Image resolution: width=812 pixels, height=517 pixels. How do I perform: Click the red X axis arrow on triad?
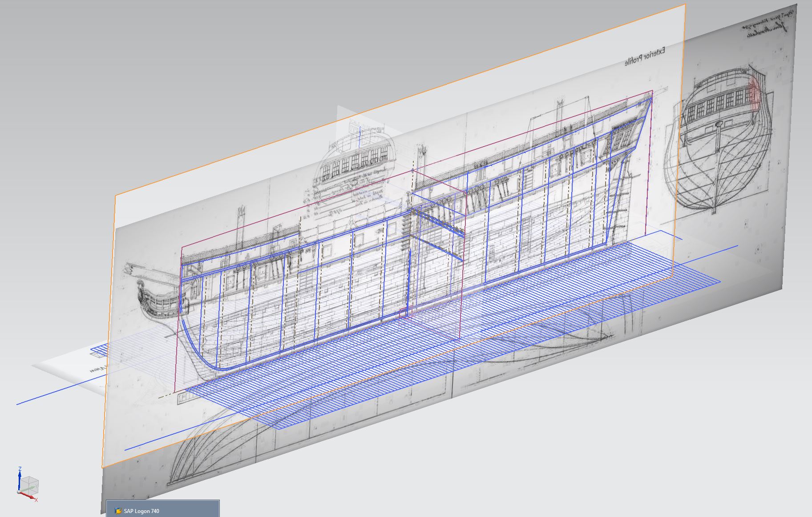coord(32,497)
